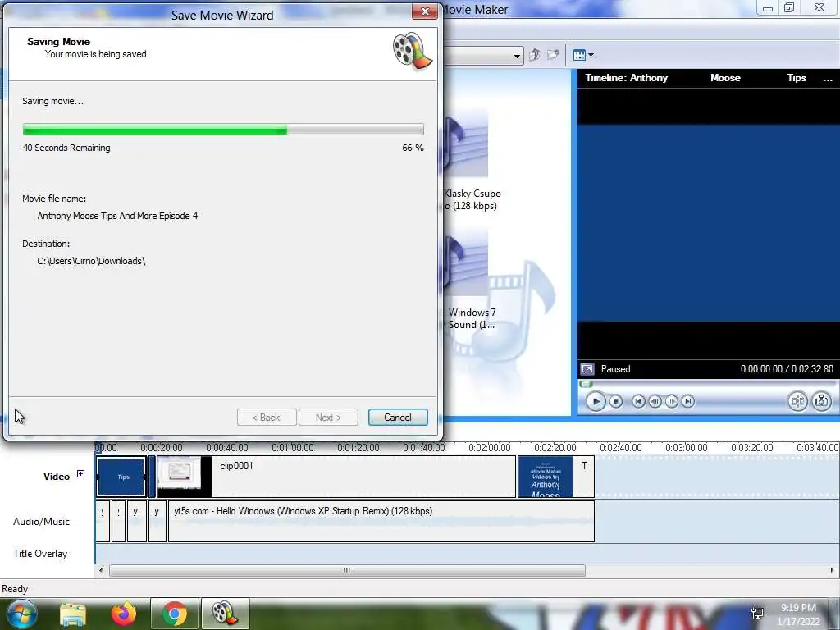Expand the Video track
This screenshot has height=630, width=840.
(x=80, y=473)
